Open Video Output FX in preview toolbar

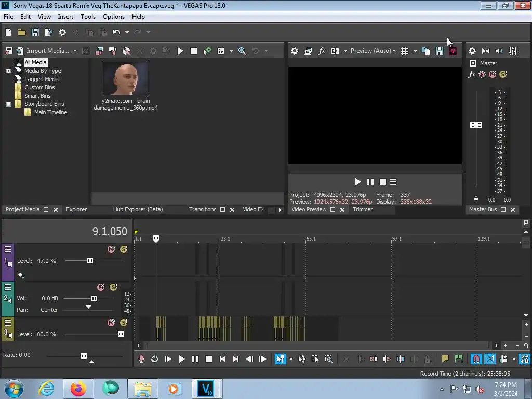coord(322,51)
